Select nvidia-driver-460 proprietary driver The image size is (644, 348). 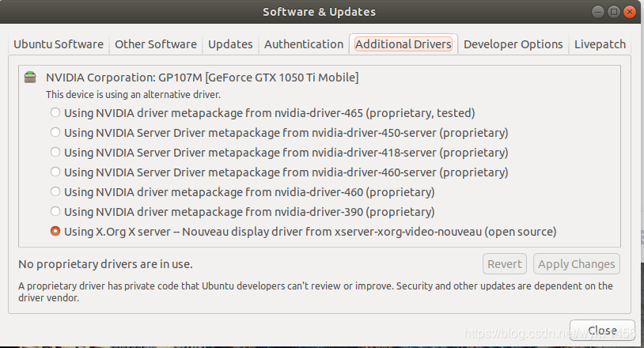[55, 191]
